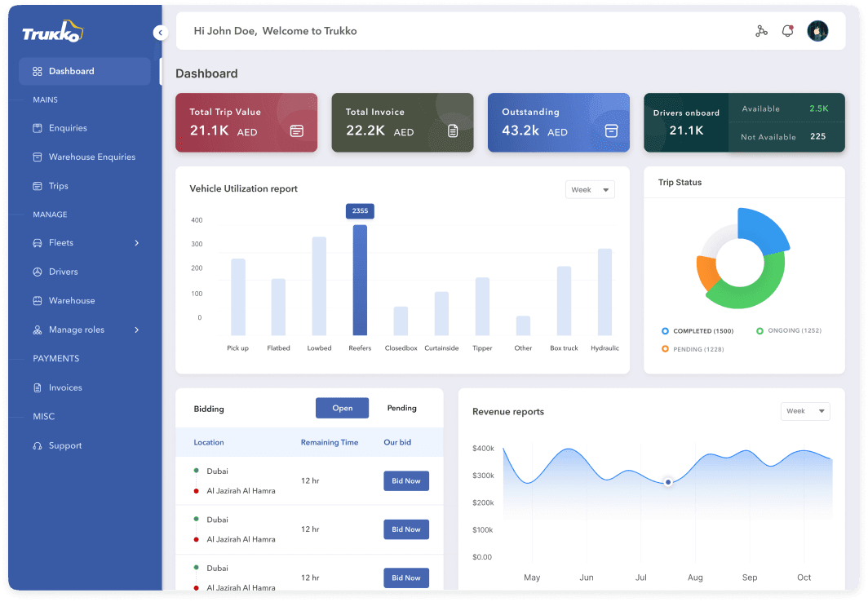Image resolution: width=868 pixels, height=602 pixels.
Task: Click Bid Now in third Dubai row
Action: coord(406,578)
